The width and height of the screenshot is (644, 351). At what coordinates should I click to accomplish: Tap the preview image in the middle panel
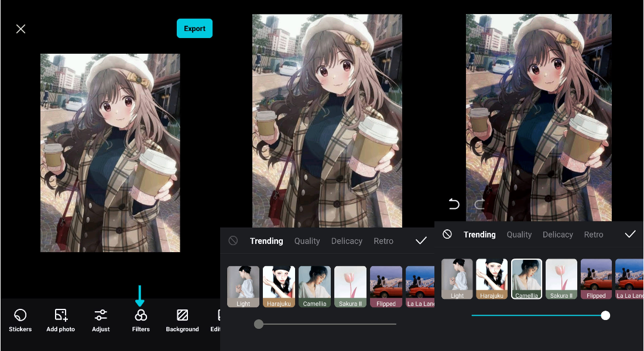(327, 121)
